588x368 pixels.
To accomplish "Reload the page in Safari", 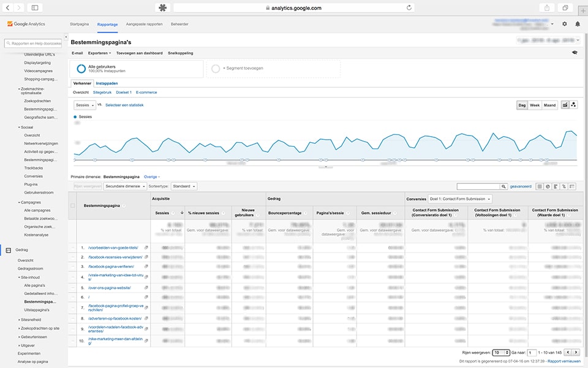I will 409,7.
